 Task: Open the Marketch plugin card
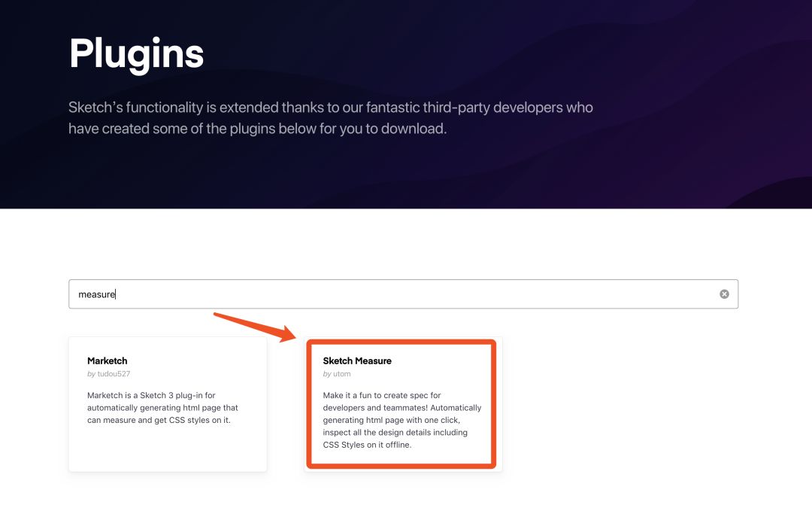point(168,404)
